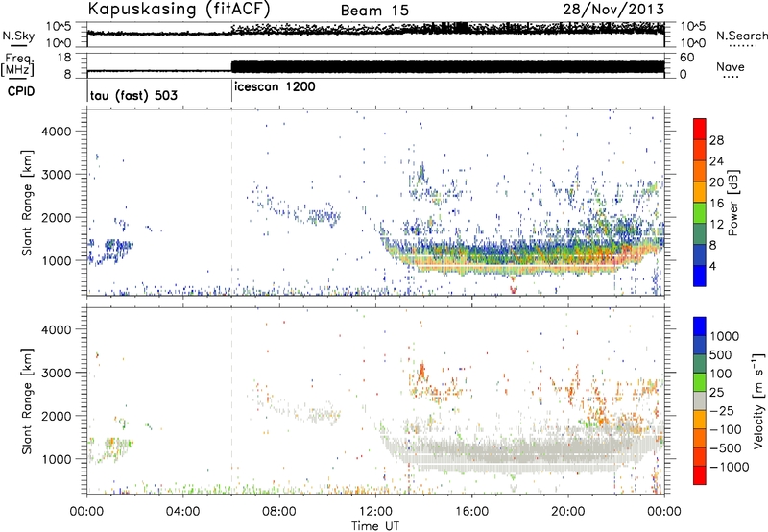Click the '12:00' time tick label
768x532 pixels.
click(x=375, y=512)
